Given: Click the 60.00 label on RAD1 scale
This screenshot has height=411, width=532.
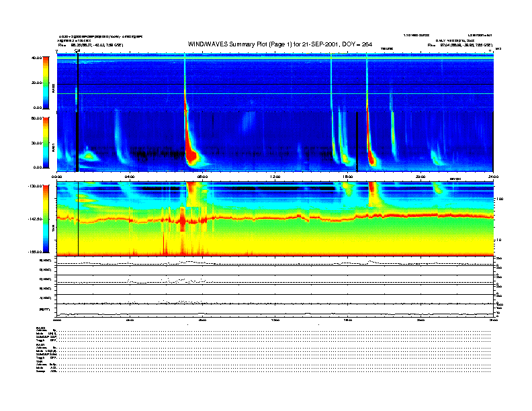Looking at the screenshot, I should (x=36, y=118).
